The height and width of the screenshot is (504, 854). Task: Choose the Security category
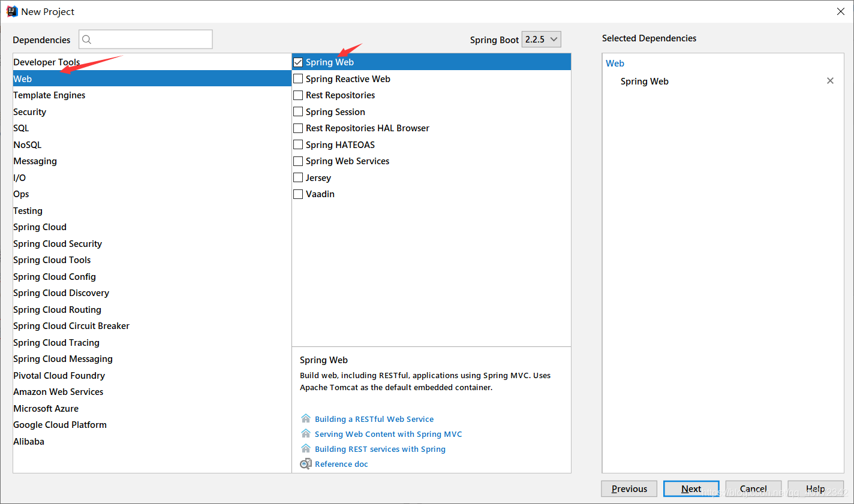tap(152, 111)
